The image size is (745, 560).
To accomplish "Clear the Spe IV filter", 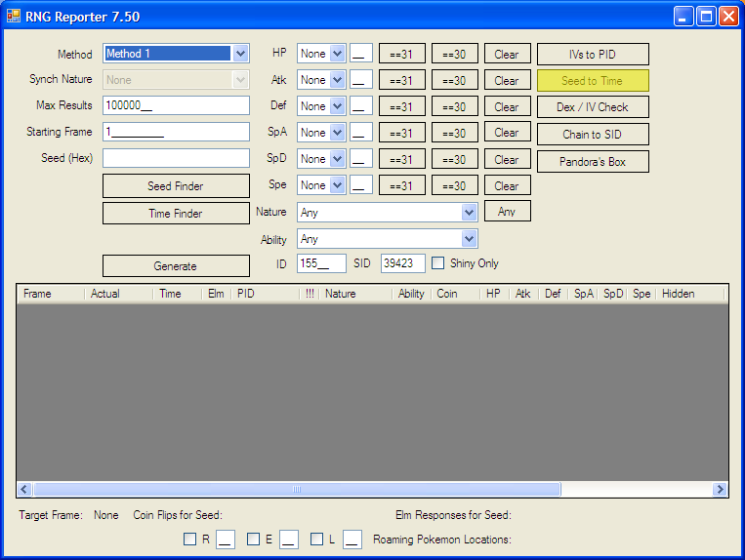I will coord(507,185).
